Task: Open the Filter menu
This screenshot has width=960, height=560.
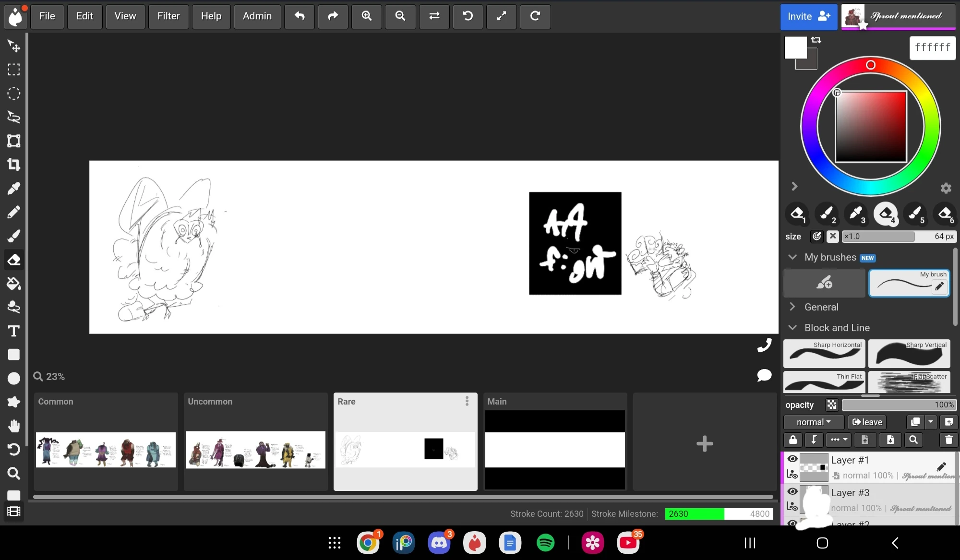Action: [x=168, y=16]
